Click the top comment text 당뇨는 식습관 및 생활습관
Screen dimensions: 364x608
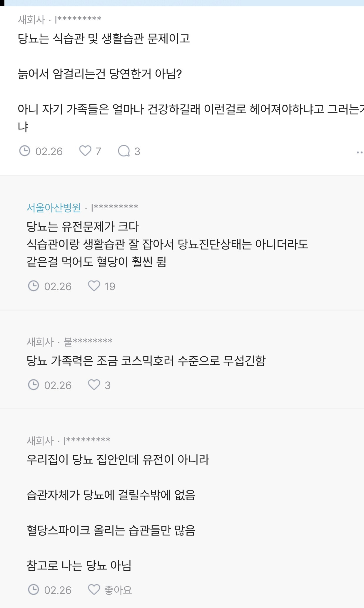pos(104,39)
